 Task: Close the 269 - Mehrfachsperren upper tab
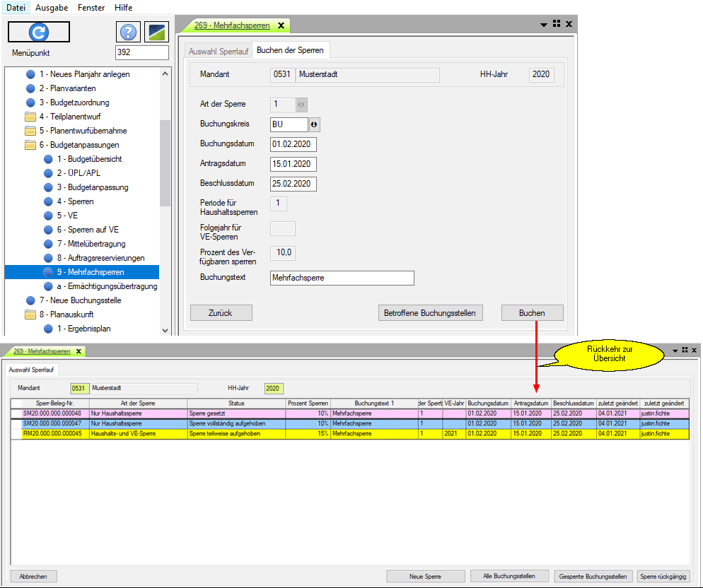click(281, 25)
